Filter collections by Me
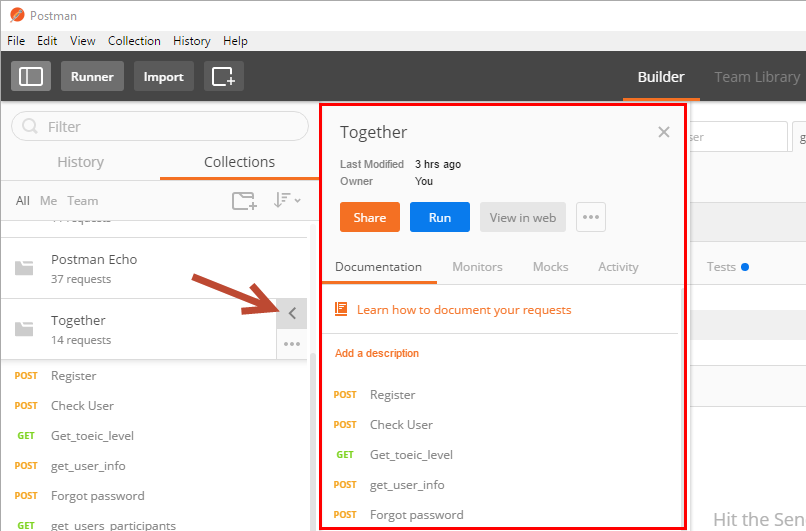This screenshot has width=806, height=531. point(48,201)
